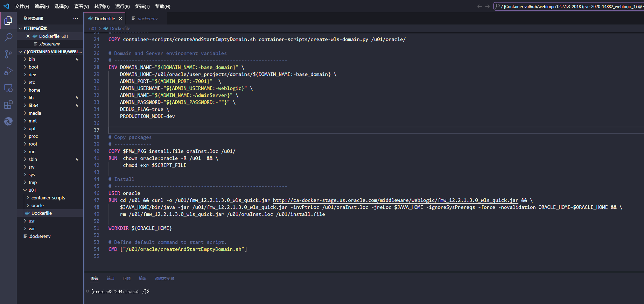The image size is (644, 304).
Task: Collapse the open editors section
Action: (x=20, y=28)
